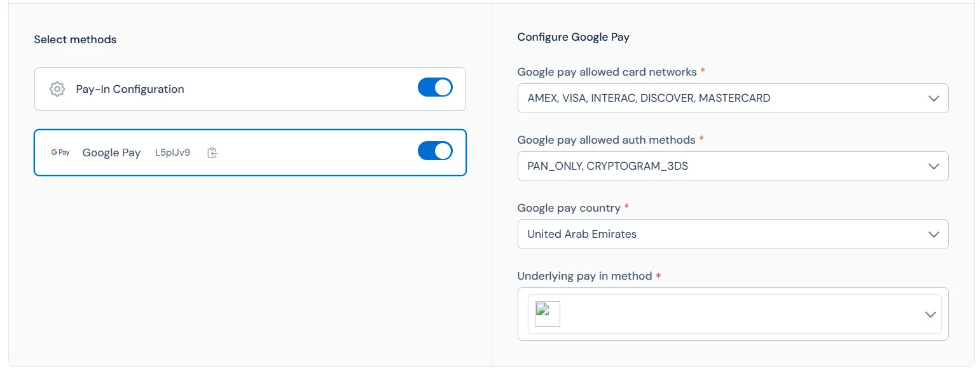Click the Configure Google Pay heading
This screenshot has height=382, width=980.
pyautogui.click(x=573, y=37)
